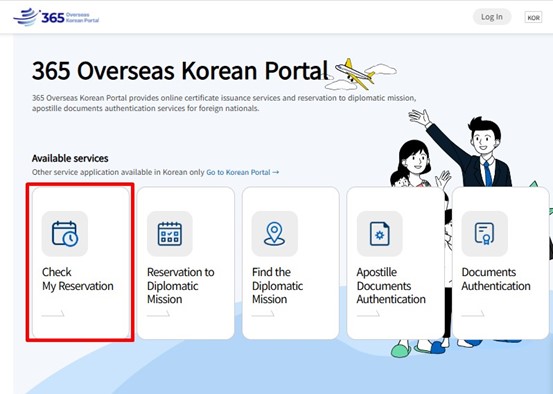Open the Log In button
This screenshot has width=553, height=394.
click(492, 17)
